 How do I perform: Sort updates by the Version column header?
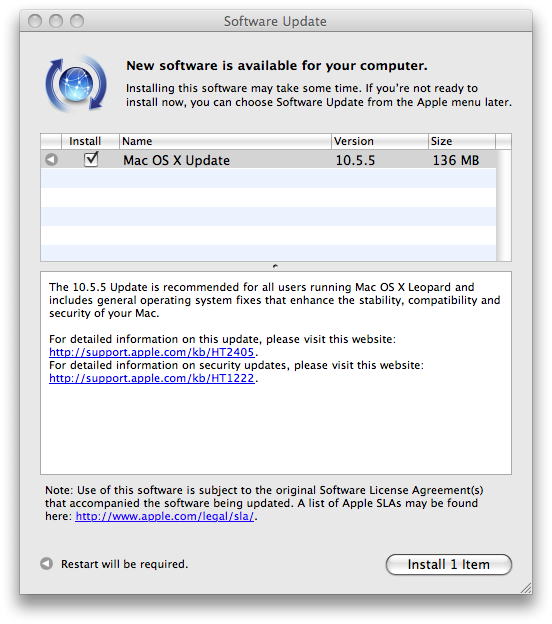(380, 141)
